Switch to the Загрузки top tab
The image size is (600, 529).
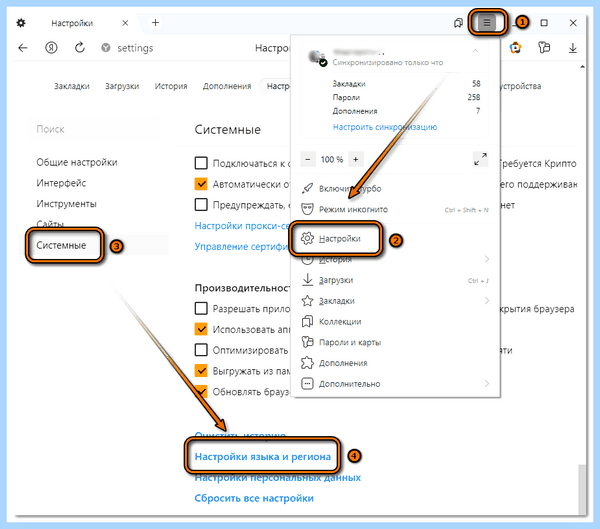click(122, 86)
